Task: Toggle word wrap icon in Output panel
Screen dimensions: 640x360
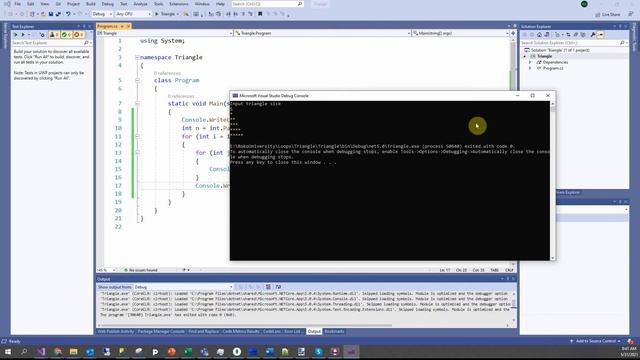Action: [x=278, y=287]
